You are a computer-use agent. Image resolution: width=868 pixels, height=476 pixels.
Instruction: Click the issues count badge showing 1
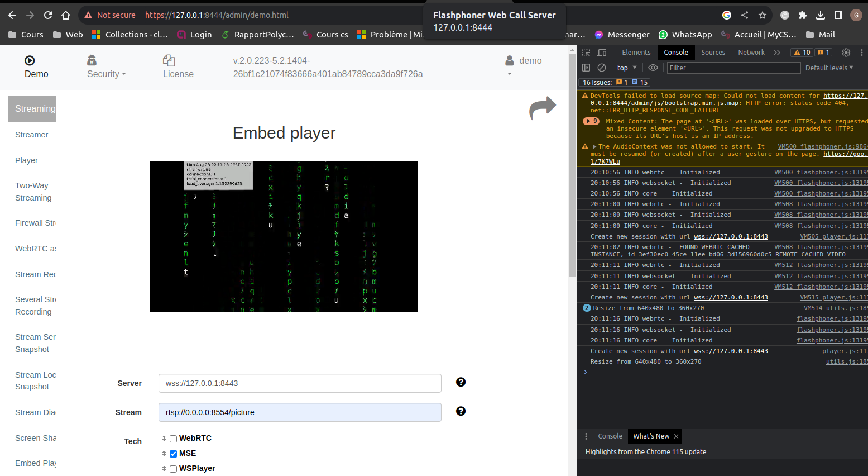(823, 53)
